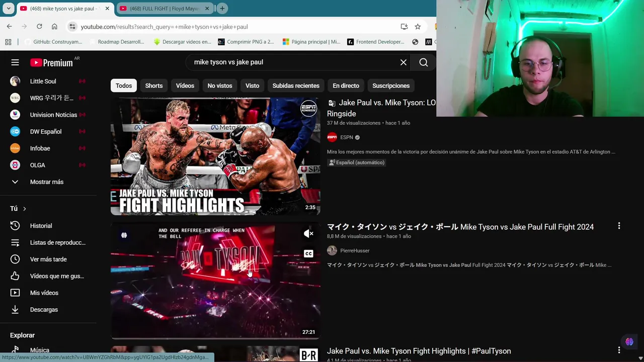644x362 pixels.
Task: Unmute the preview video speaker icon
Action: pyautogui.click(x=308, y=233)
